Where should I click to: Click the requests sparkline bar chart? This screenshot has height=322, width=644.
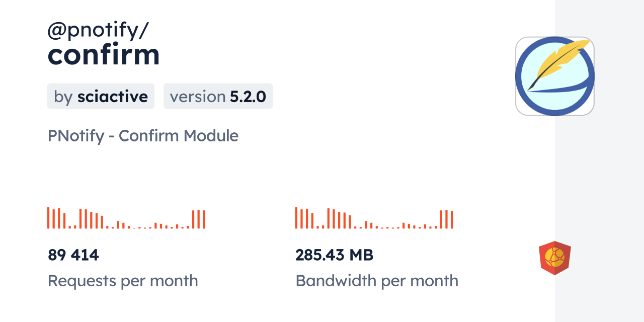click(x=126, y=219)
